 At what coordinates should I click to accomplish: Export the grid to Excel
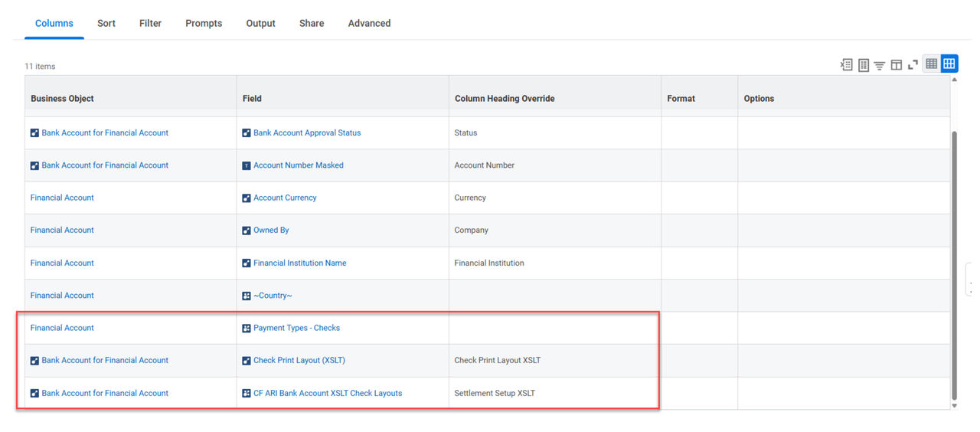[x=846, y=65]
